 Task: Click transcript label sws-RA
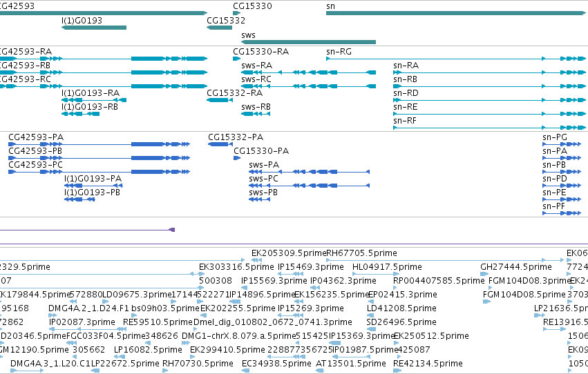pyautogui.click(x=256, y=66)
